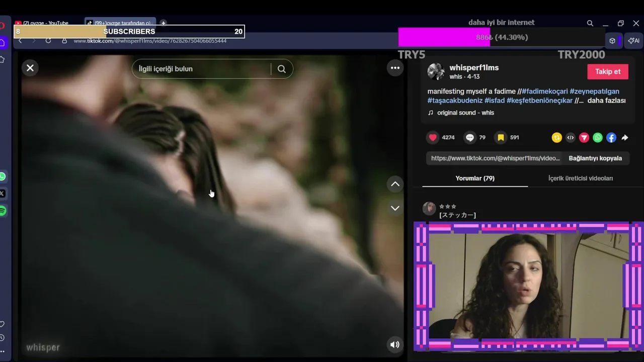Viewport: 644px width, 362px height.
Task: Save video with the yellow bookmark icon
Action: click(501, 137)
